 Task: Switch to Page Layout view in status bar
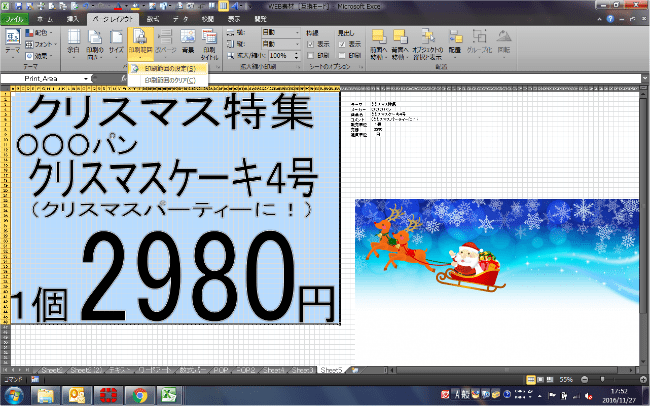[x=541, y=379]
